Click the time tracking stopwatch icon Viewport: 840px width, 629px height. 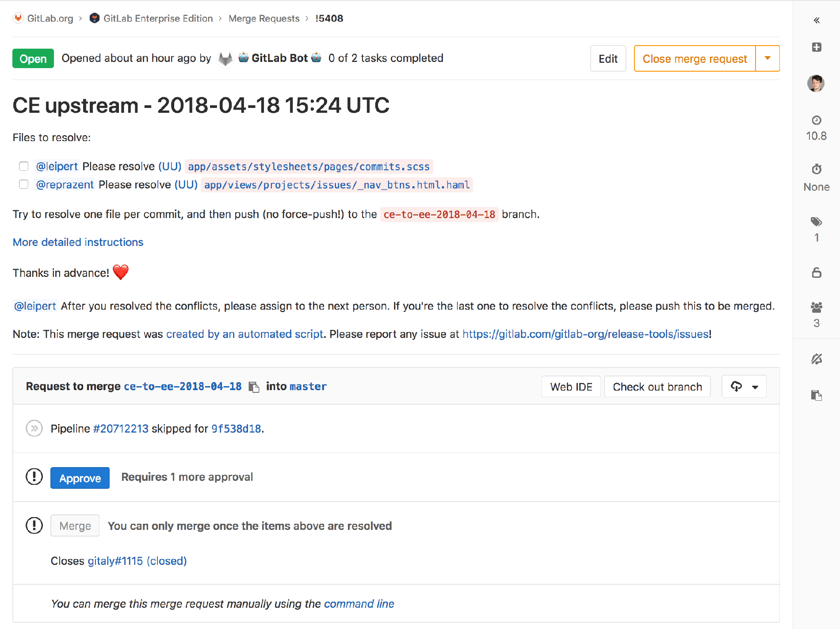(x=817, y=169)
